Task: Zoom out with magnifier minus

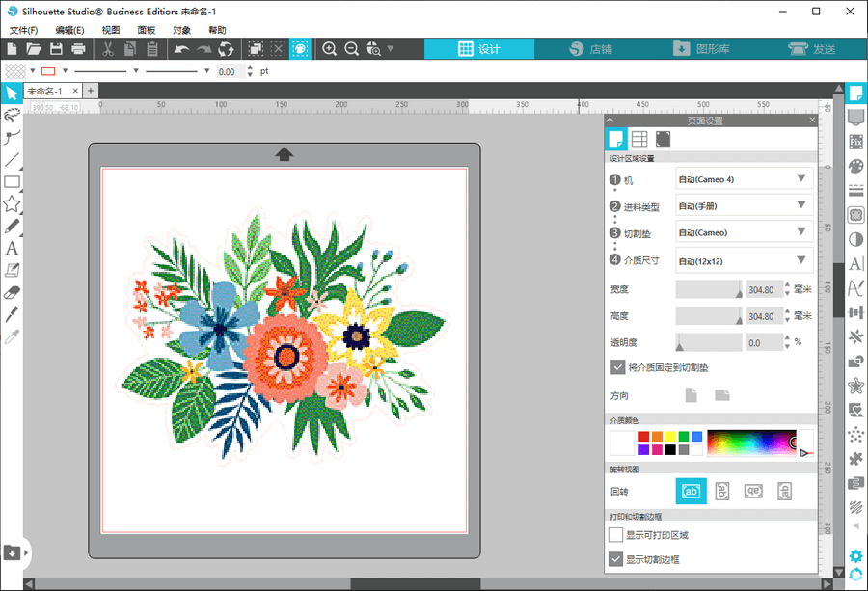Action: coord(351,49)
